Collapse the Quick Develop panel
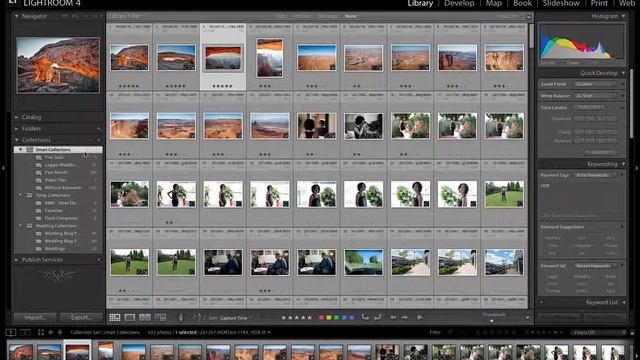Image resolution: width=640 pixels, height=360 pixels. click(624, 73)
